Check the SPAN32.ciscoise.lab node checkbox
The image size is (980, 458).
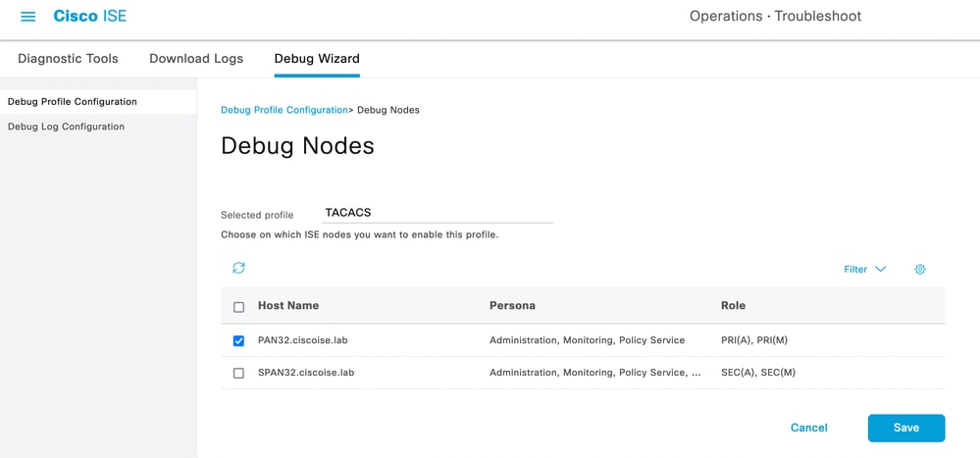[238, 373]
